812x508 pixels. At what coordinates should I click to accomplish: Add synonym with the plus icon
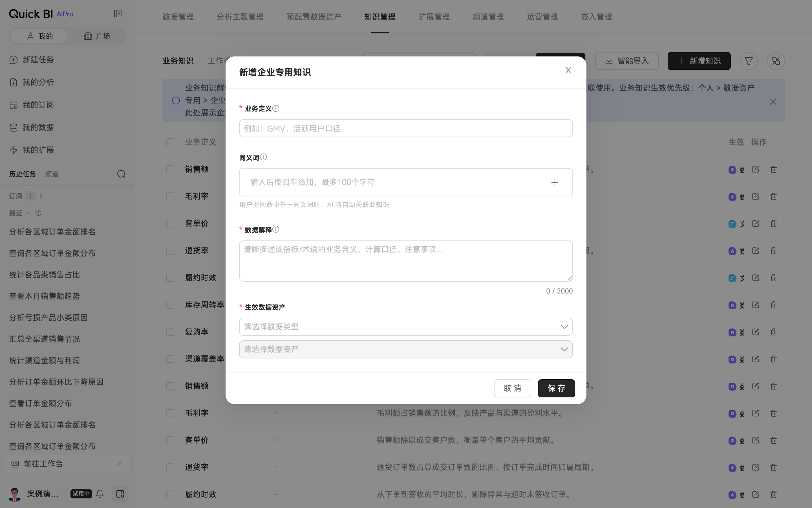[x=555, y=182]
